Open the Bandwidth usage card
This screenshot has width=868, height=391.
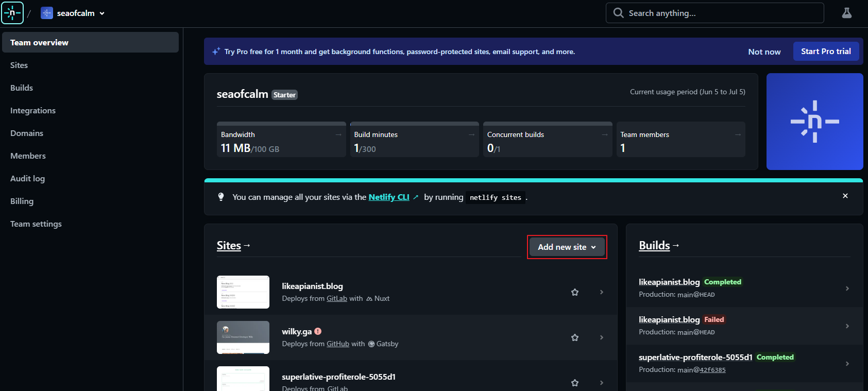(x=281, y=140)
